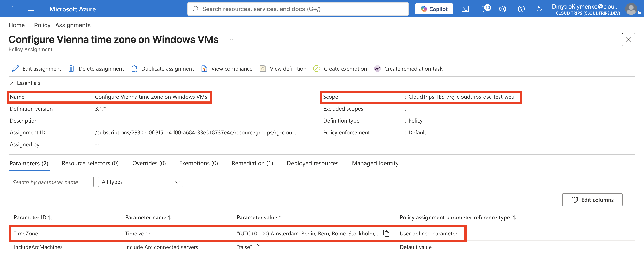The width and height of the screenshot is (644, 265).
Task: Open the All types dropdown
Action: [x=141, y=182]
